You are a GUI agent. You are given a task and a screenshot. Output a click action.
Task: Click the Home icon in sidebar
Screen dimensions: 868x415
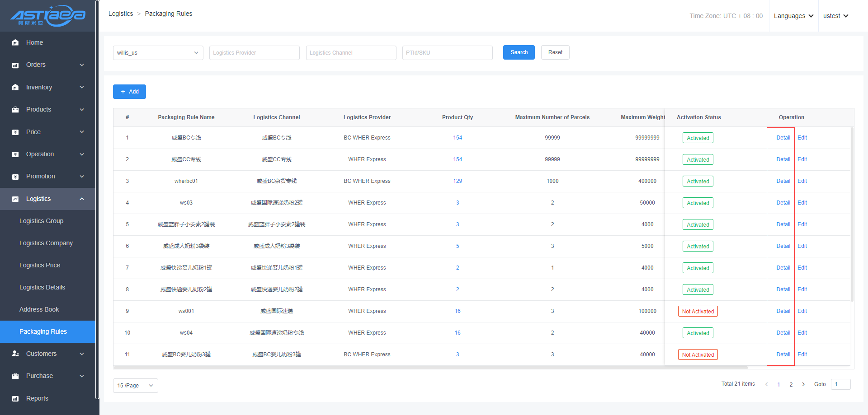pyautogui.click(x=15, y=42)
